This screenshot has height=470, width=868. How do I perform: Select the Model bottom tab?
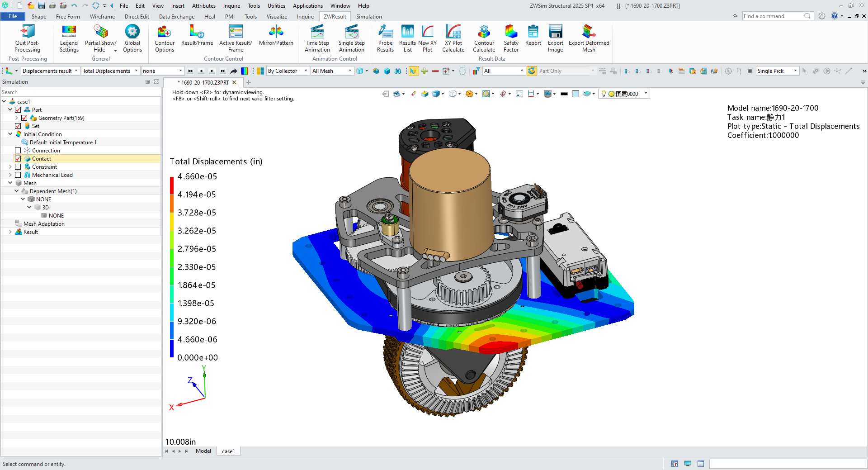click(x=203, y=451)
